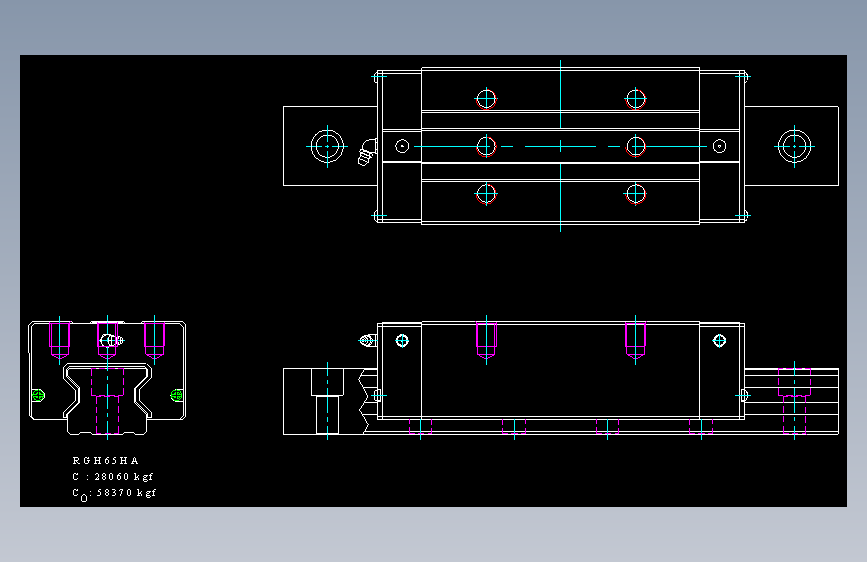Select the left green seal circle in end view
The image size is (867, 562).
click(38, 396)
